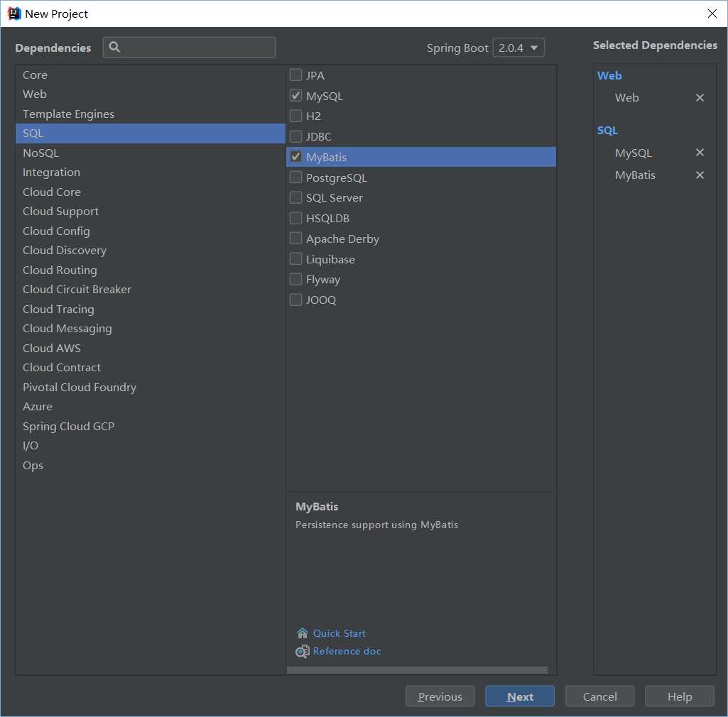The image size is (728, 717).
Task: Remove Web from selected dependencies
Action: tap(700, 98)
